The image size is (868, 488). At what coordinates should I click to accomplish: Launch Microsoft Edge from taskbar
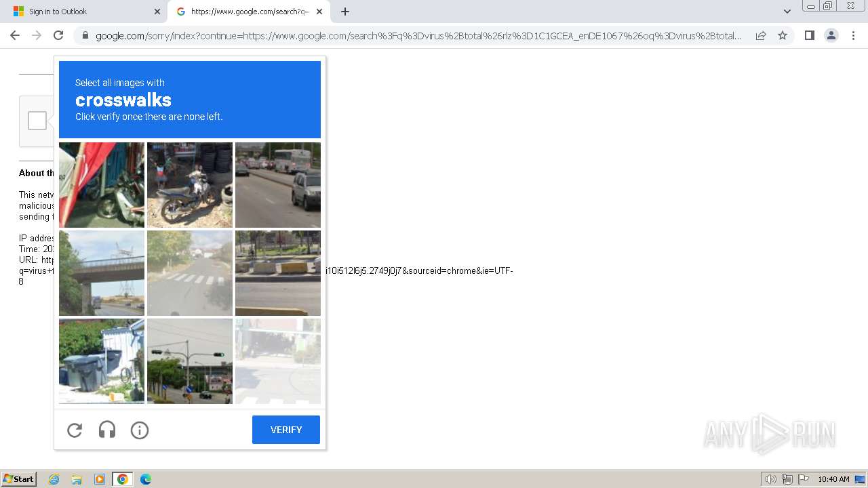tap(146, 479)
